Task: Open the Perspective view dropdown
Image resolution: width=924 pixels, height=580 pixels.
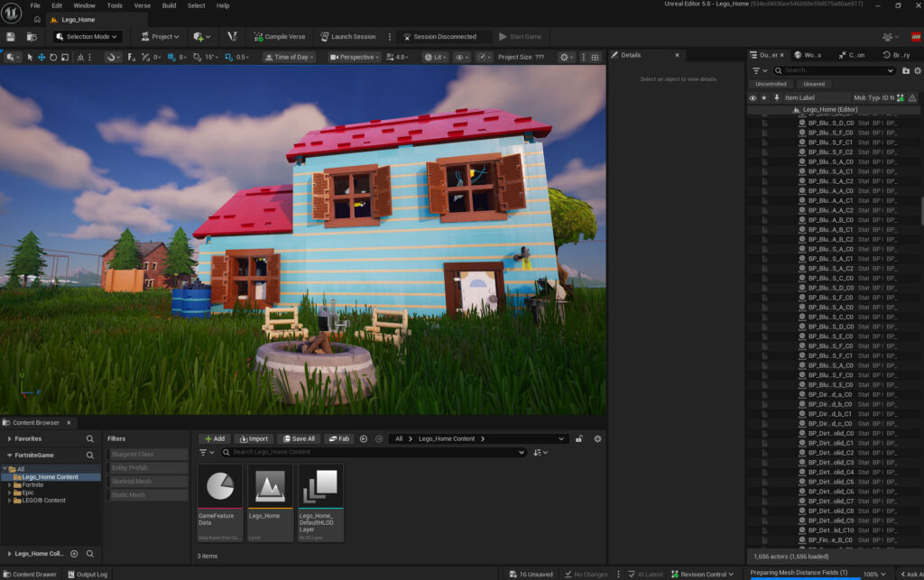Action: (354, 57)
